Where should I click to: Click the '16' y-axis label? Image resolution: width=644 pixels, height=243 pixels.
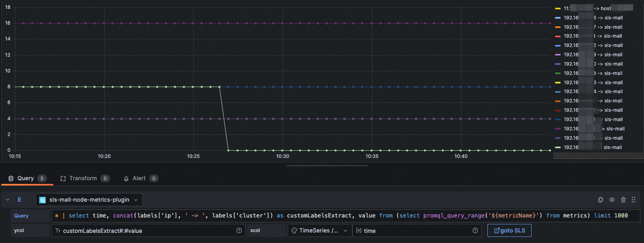8,23
